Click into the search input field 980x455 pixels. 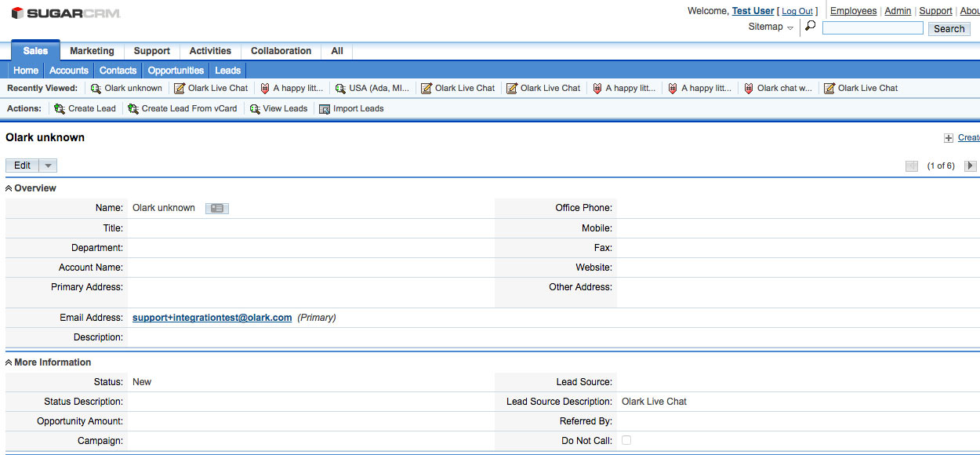pyautogui.click(x=873, y=28)
